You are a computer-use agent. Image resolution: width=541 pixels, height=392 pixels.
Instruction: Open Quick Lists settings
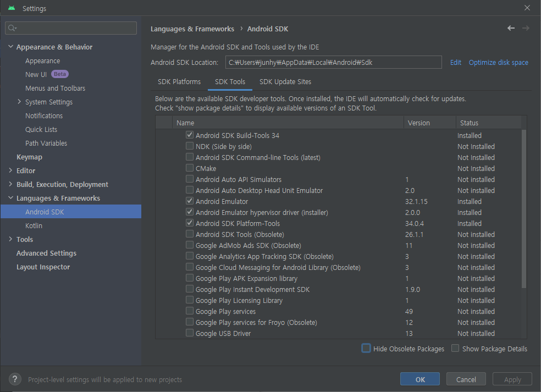(x=41, y=129)
